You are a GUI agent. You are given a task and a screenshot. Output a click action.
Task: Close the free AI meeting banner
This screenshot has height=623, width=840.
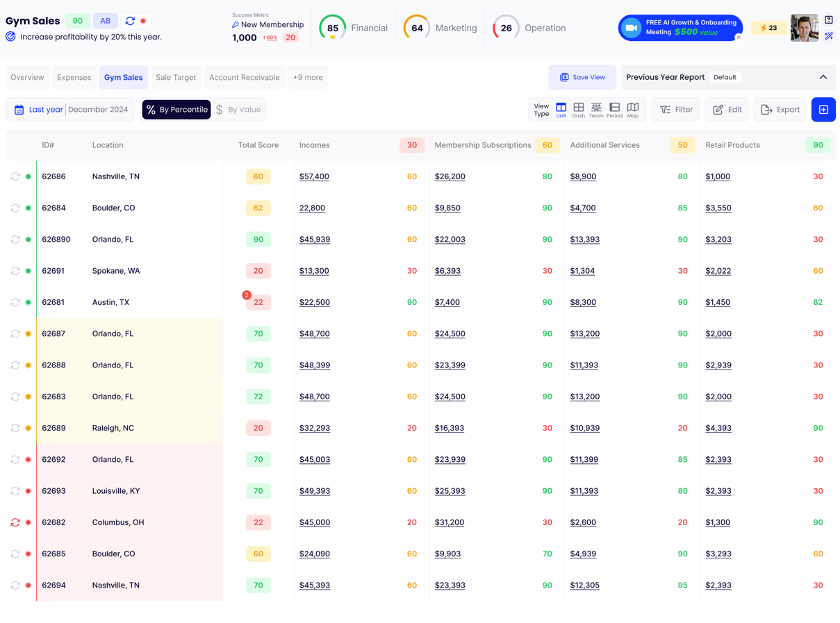[x=739, y=38]
